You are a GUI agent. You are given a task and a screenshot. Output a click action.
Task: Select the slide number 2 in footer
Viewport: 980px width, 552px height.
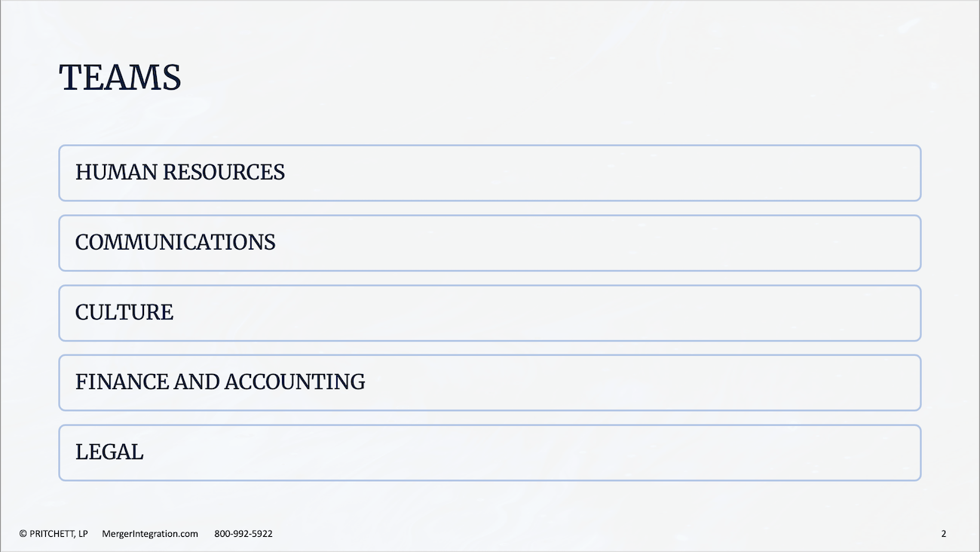(x=944, y=534)
